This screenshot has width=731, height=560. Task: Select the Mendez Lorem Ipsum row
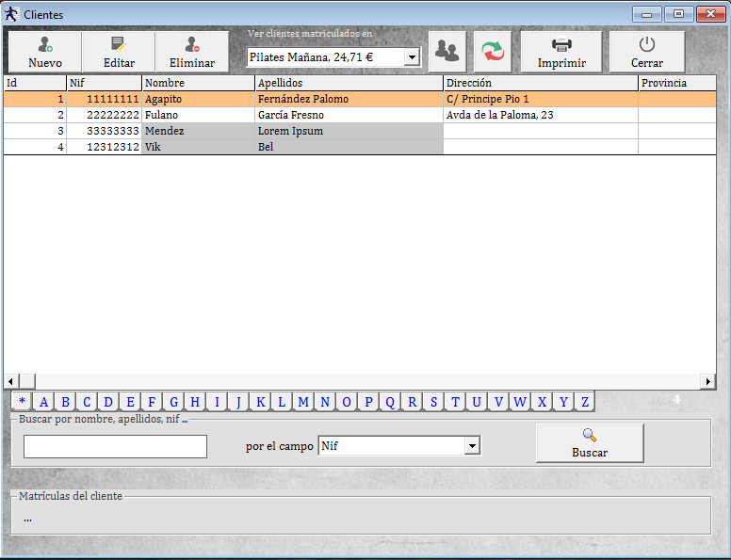[x=283, y=131]
